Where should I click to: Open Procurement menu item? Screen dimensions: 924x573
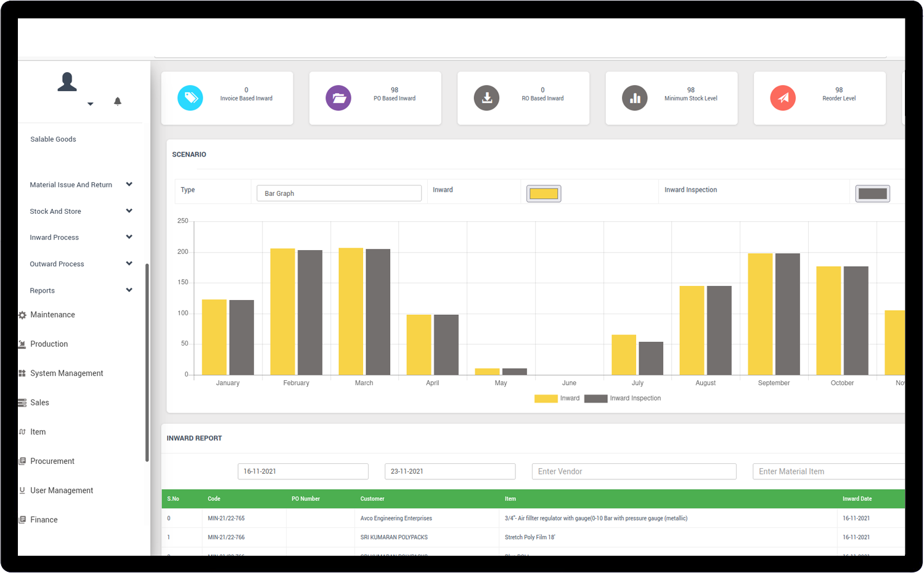coord(52,461)
